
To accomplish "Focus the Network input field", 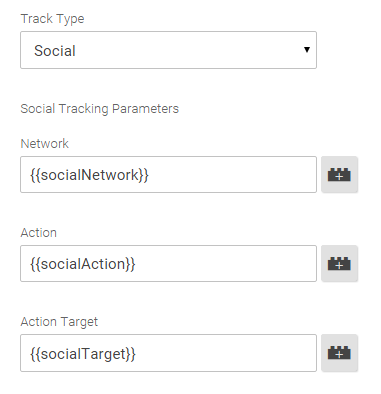I will click(x=168, y=174).
